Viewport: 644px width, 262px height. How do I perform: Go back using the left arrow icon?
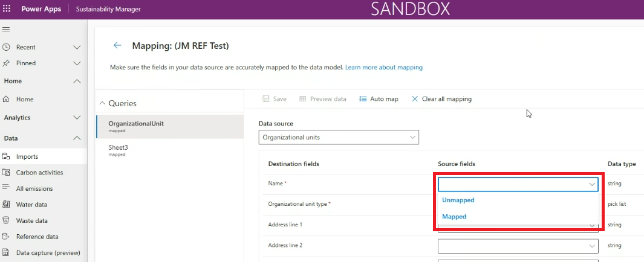tap(117, 45)
